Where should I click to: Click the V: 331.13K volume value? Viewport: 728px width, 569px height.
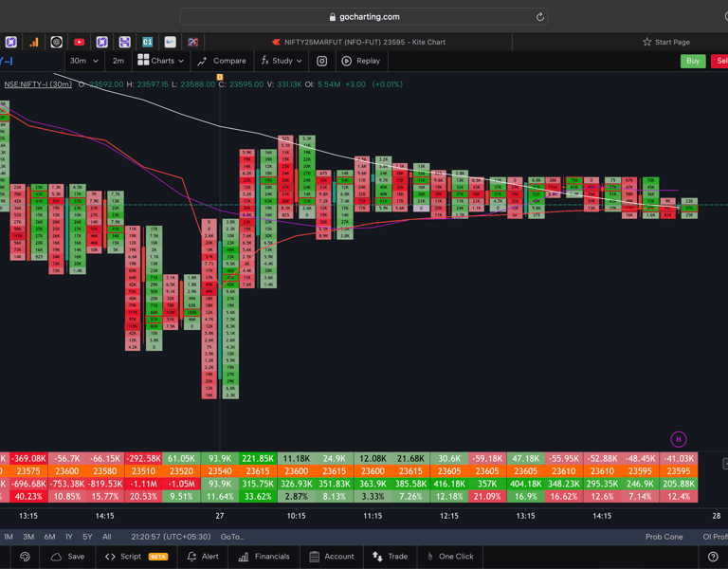click(x=284, y=84)
